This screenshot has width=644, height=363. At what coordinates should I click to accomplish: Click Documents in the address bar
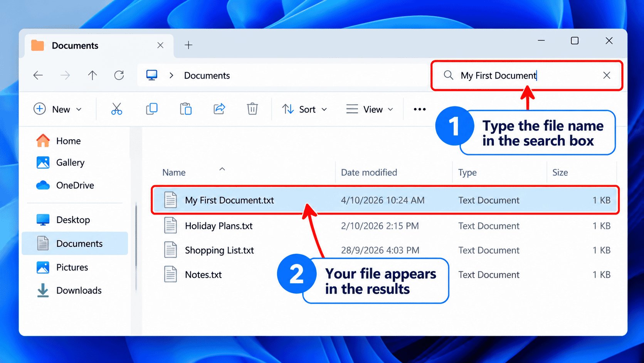tap(207, 76)
